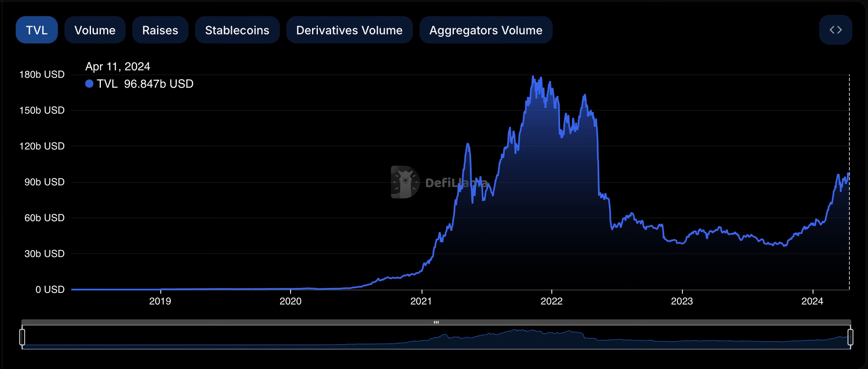Click the 2021 x-axis label
The height and width of the screenshot is (369, 868).
(x=421, y=301)
